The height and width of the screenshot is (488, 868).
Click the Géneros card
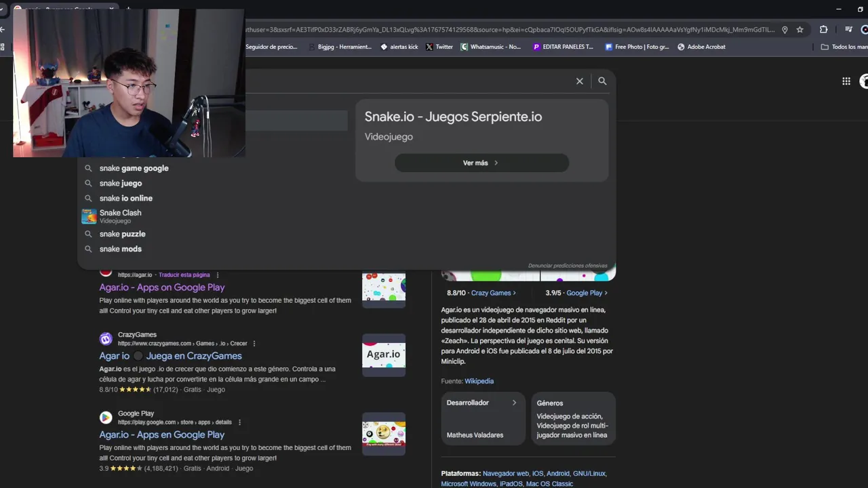(x=573, y=418)
